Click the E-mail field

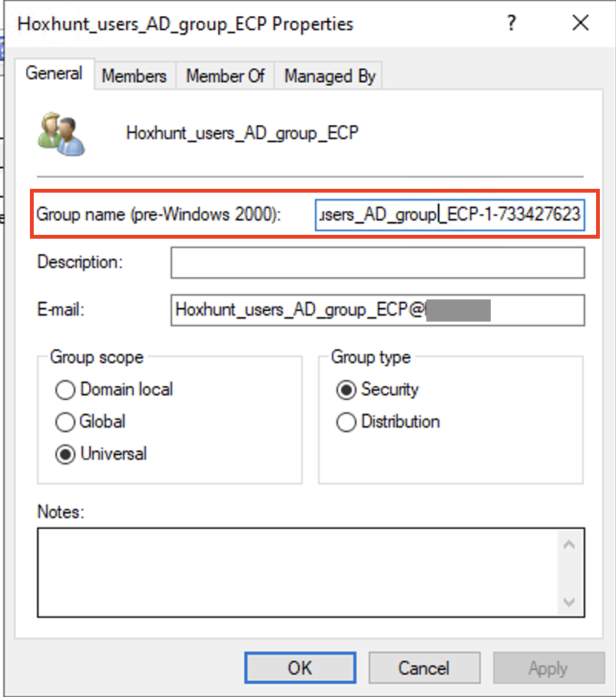(378, 310)
